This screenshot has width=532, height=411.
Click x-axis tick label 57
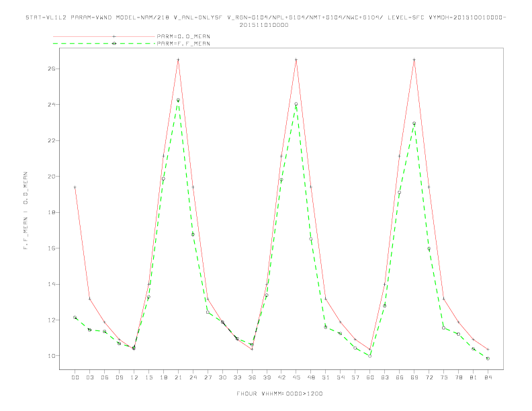coord(355,377)
